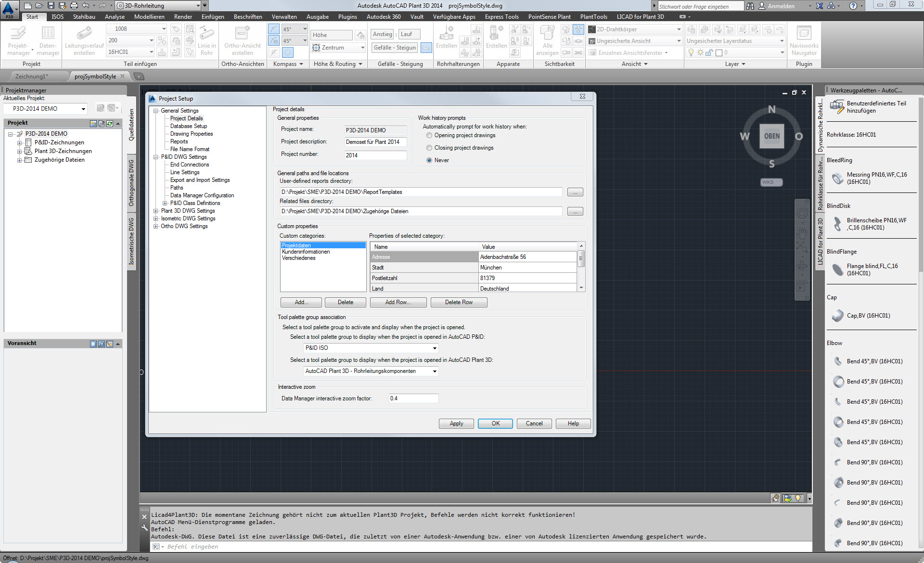This screenshot has width=924, height=563.
Task: Click the Gefälle toggle icon beside Gefälle - Steigung
Action: (426, 48)
